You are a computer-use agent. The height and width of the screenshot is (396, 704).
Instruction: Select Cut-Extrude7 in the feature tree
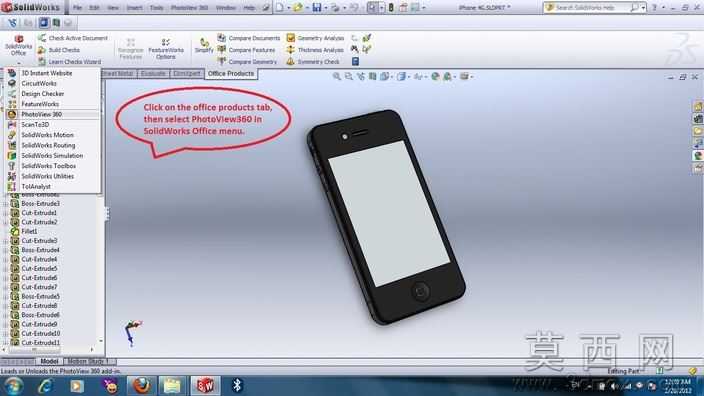click(x=39, y=287)
